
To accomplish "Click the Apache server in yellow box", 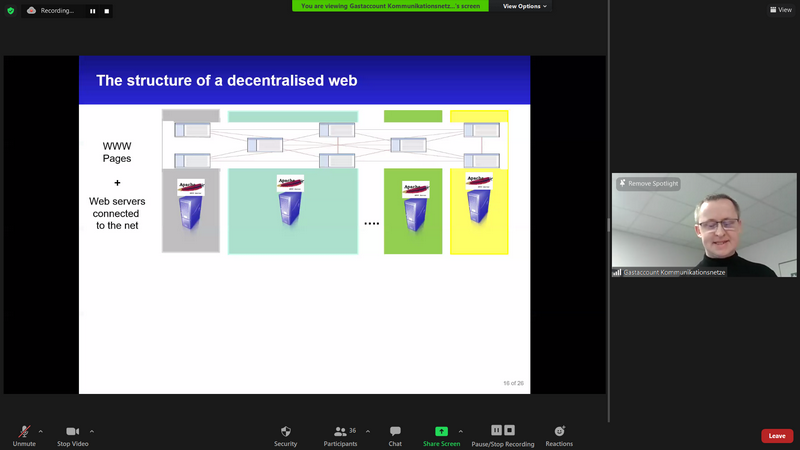I will click(x=479, y=199).
